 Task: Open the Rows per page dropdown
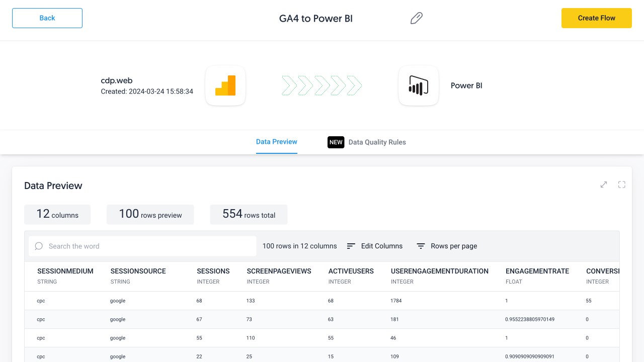(x=454, y=246)
